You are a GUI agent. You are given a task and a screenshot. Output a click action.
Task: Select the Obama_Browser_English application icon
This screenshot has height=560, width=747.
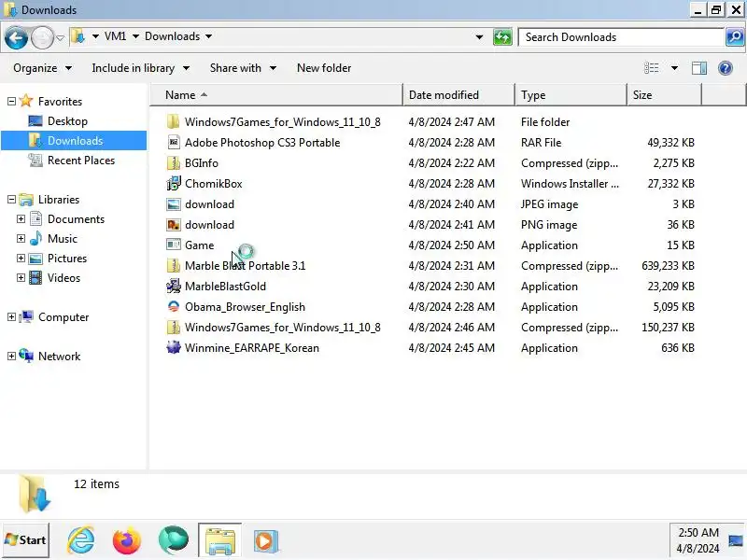click(x=174, y=307)
